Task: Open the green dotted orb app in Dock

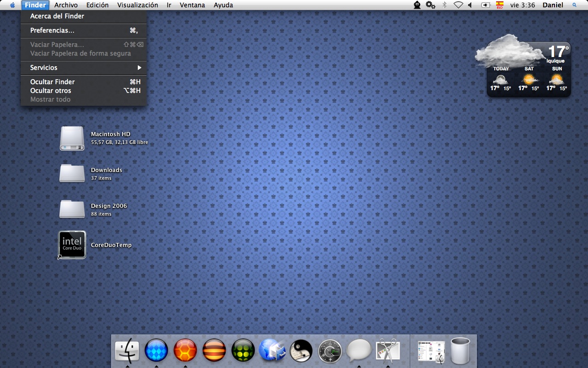Action: 243,351
